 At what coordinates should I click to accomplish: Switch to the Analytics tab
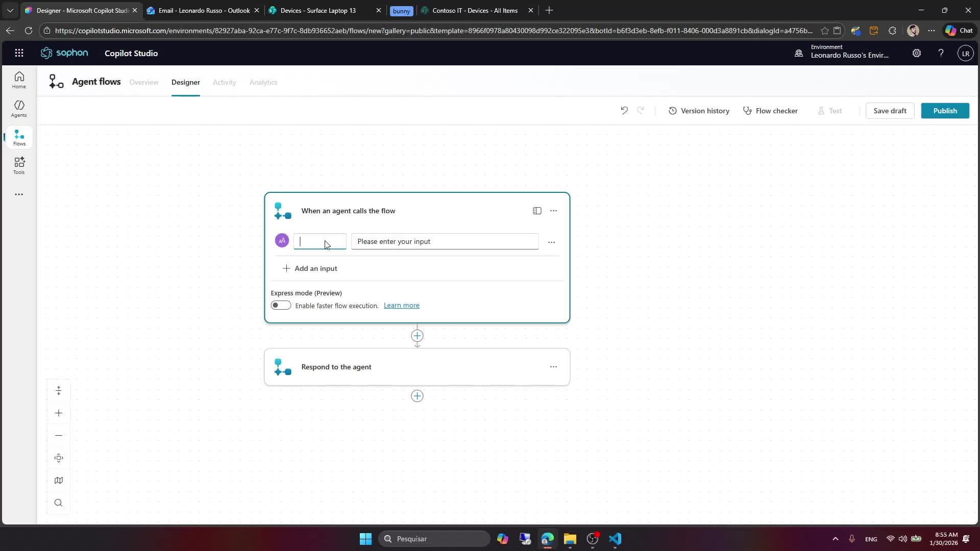pos(263,82)
